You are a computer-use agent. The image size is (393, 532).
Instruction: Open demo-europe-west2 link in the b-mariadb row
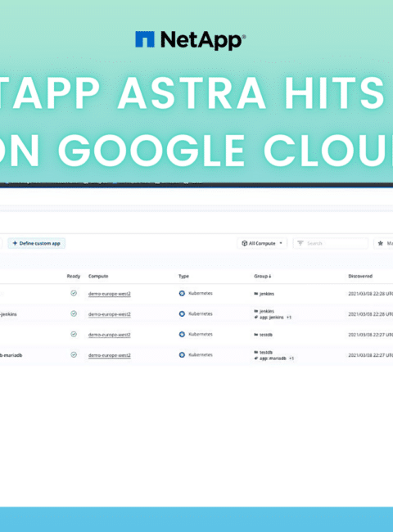coord(109,355)
